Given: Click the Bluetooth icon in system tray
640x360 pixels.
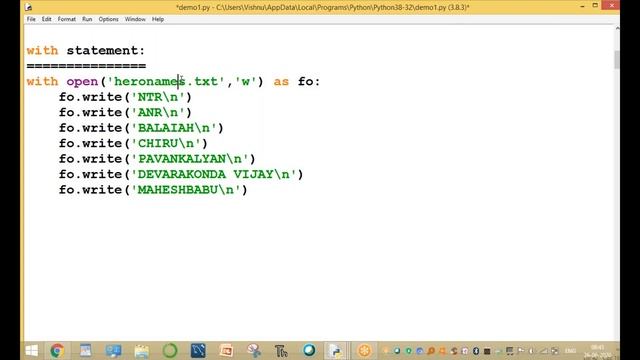Looking at the screenshot, I should (476, 351).
